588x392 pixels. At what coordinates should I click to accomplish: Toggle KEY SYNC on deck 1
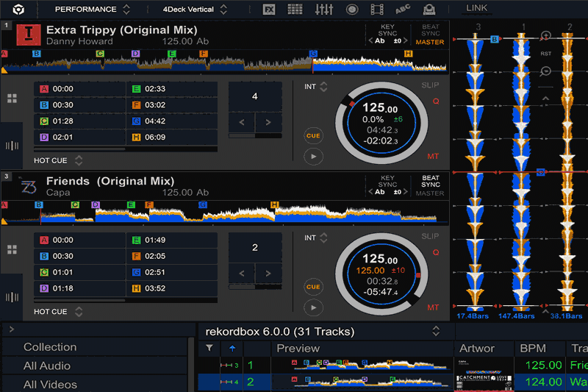pyautogui.click(x=387, y=30)
